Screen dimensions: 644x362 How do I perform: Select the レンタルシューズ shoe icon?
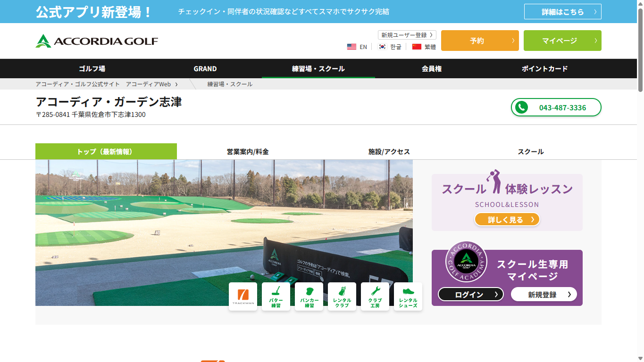click(408, 296)
